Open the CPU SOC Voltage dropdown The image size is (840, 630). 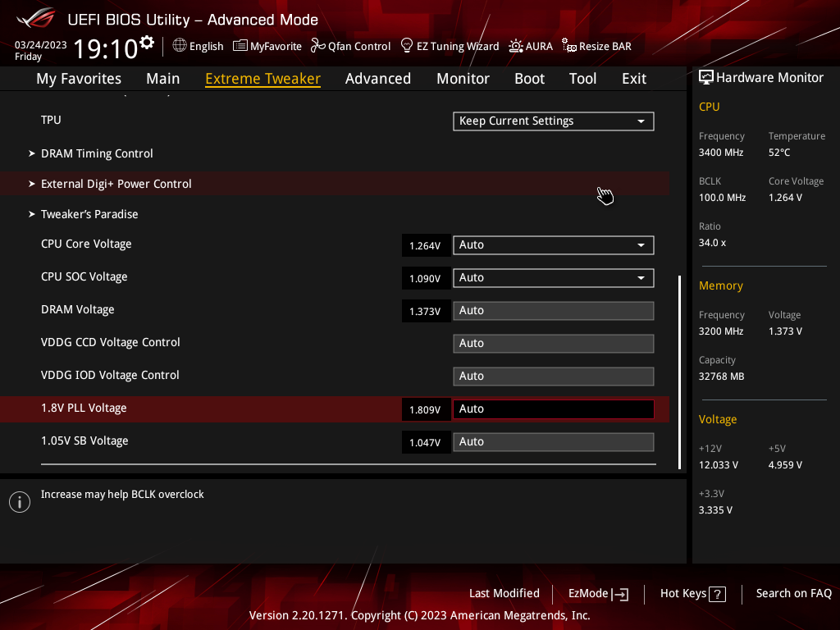click(554, 278)
